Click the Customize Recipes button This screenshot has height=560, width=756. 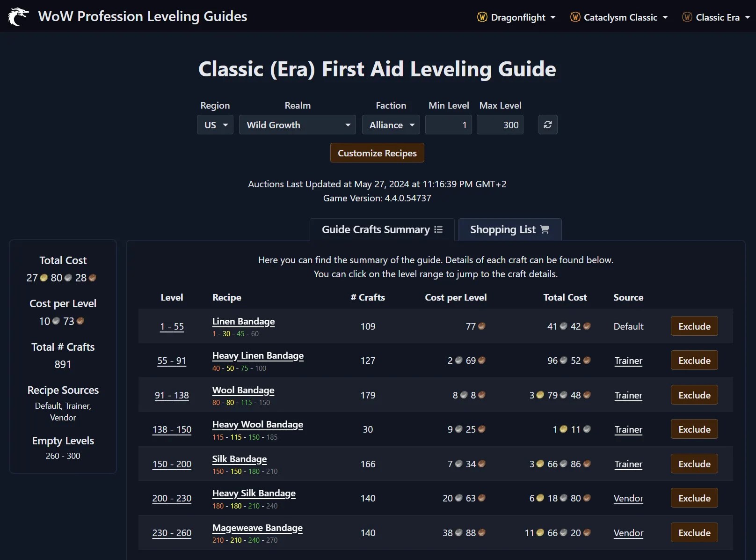(377, 153)
